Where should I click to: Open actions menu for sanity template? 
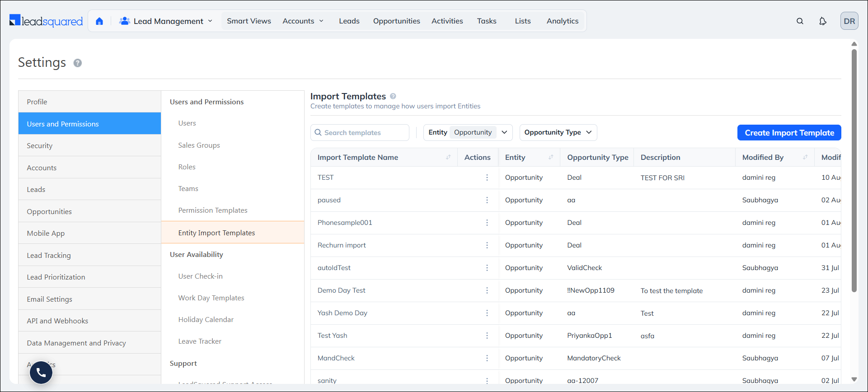pyautogui.click(x=487, y=381)
